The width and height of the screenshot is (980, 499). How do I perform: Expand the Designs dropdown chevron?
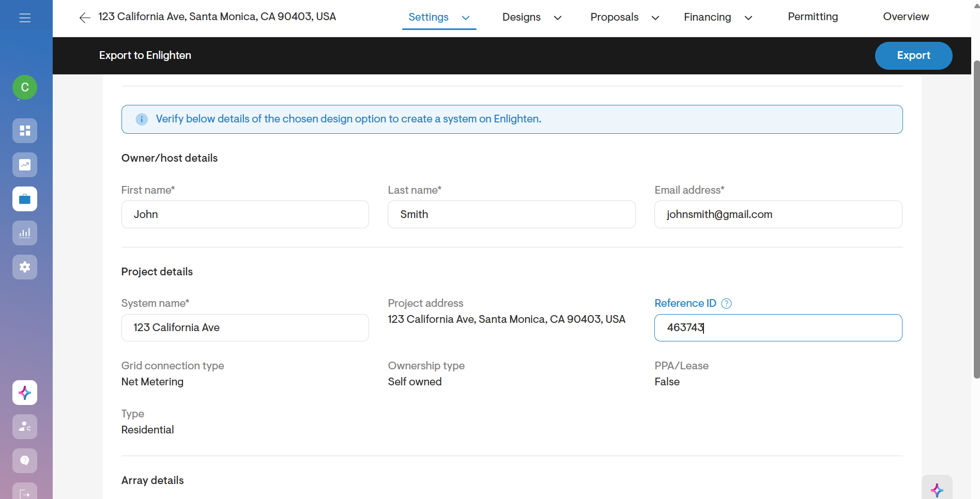click(558, 18)
